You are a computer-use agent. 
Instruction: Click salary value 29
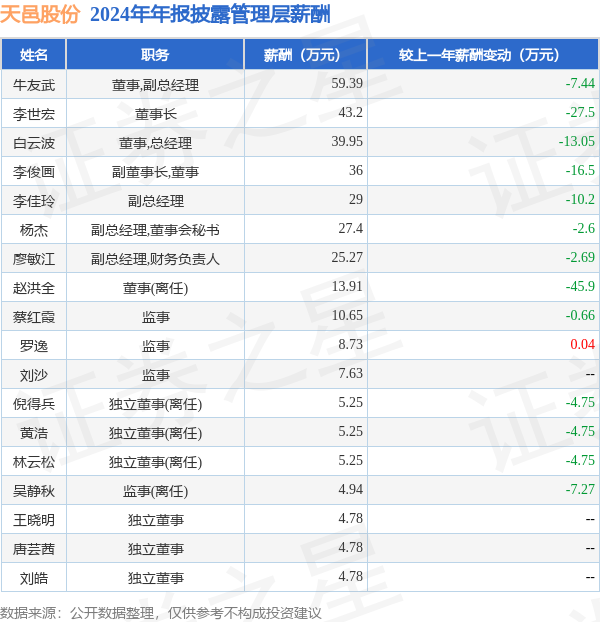pyautogui.click(x=356, y=199)
